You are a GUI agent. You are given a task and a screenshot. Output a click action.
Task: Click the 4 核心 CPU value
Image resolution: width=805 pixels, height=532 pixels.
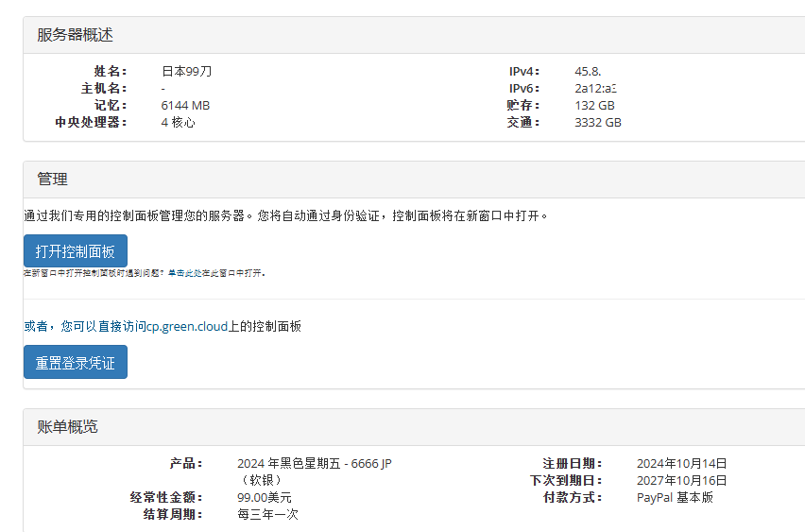pos(178,122)
